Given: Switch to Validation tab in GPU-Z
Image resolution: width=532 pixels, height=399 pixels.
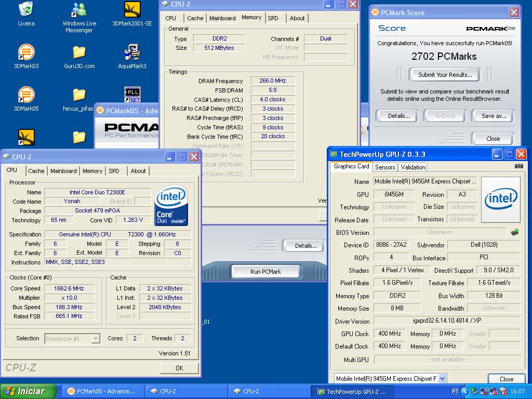Looking at the screenshot, I should click(413, 167).
